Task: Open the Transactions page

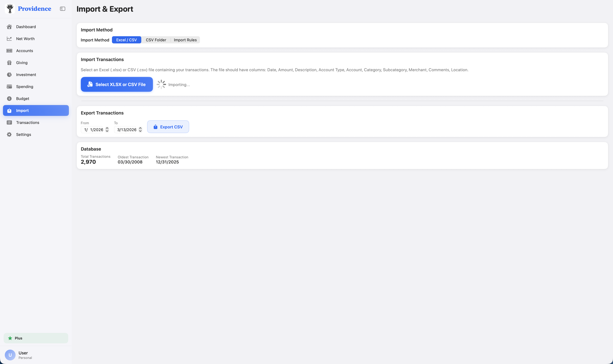Action: pos(36,123)
